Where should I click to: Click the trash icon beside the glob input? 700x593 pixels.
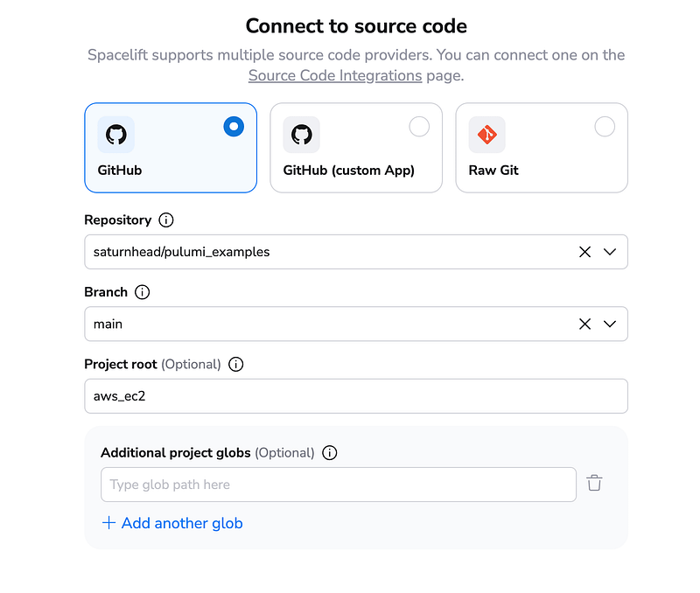point(595,483)
